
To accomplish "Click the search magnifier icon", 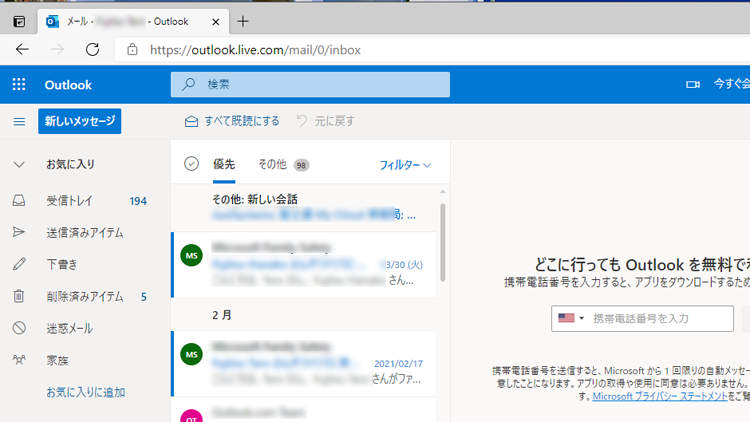I will 188,84.
